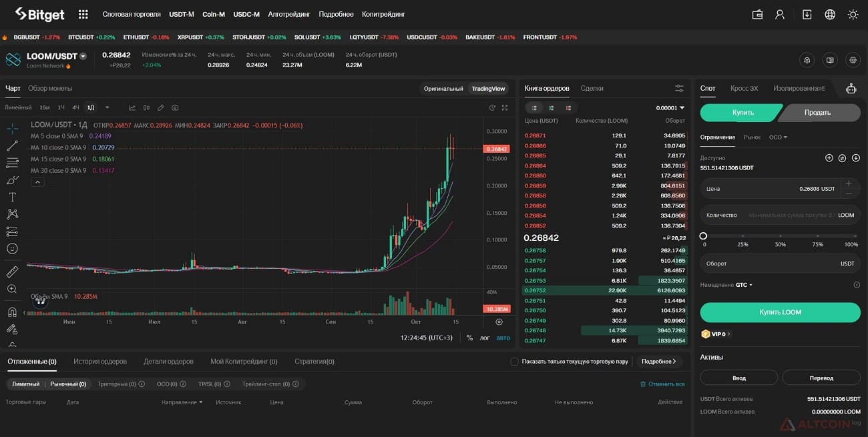Select the pattern drawing tool
Image resolution: width=868 pixels, height=437 pixels.
coord(12,214)
